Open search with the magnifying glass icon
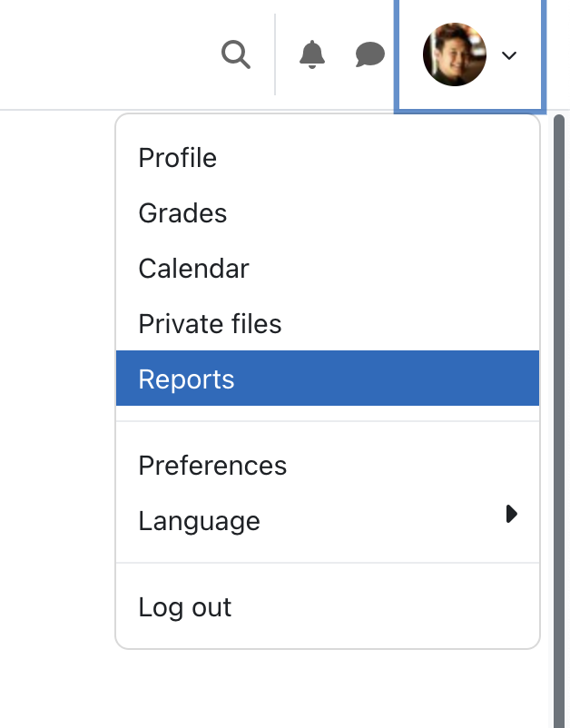The width and height of the screenshot is (570, 728). pyautogui.click(x=236, y=54)
